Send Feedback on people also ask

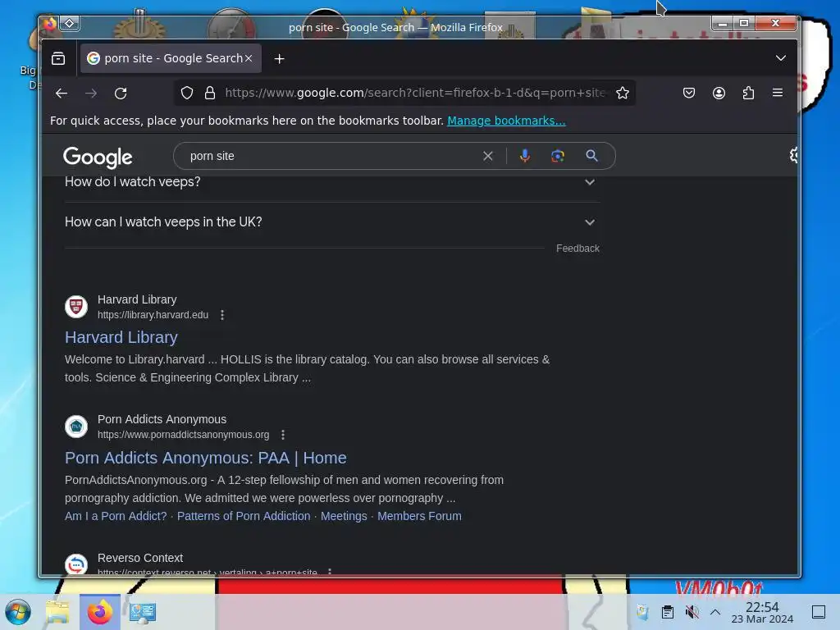577,249
